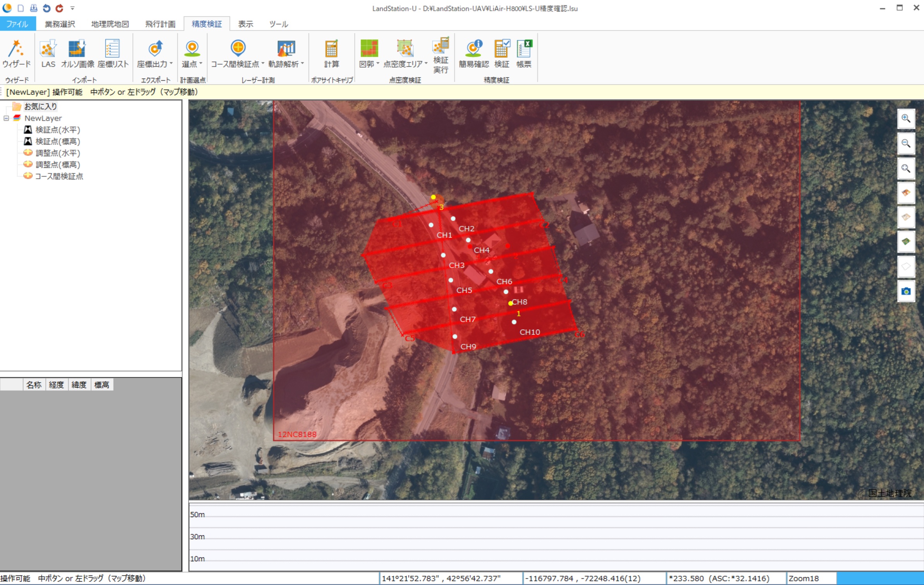Open the ツール tab
This screenshot has height=585, width=924.
point(278,24)
